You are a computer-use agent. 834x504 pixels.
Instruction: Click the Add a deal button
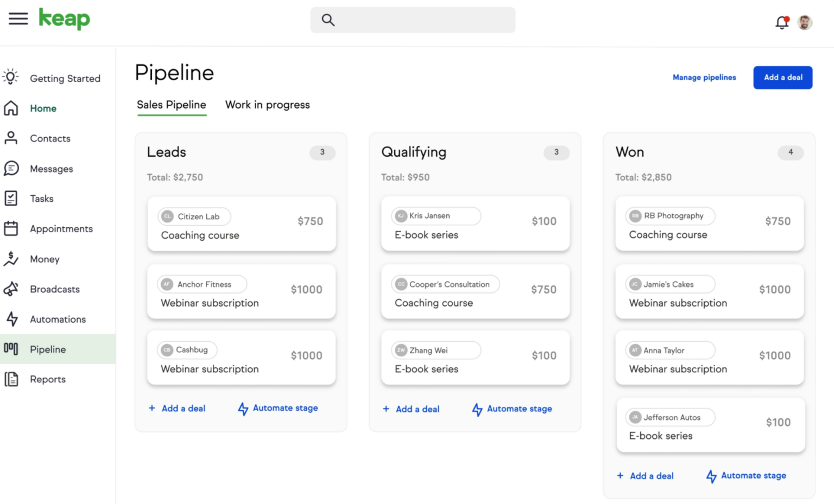pyautogui.click(x=782, y=77)
